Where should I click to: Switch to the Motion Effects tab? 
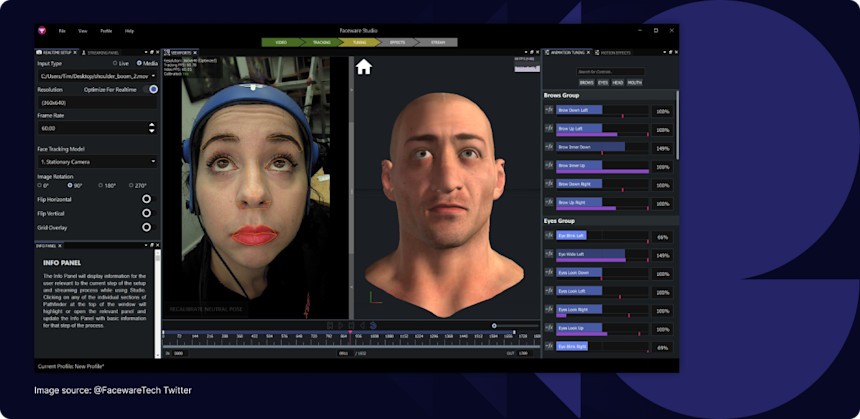tap(613, 53)
